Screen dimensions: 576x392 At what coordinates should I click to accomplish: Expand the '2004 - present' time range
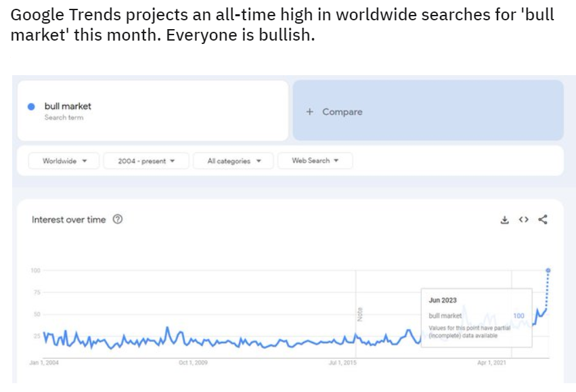tap(146, 161)
